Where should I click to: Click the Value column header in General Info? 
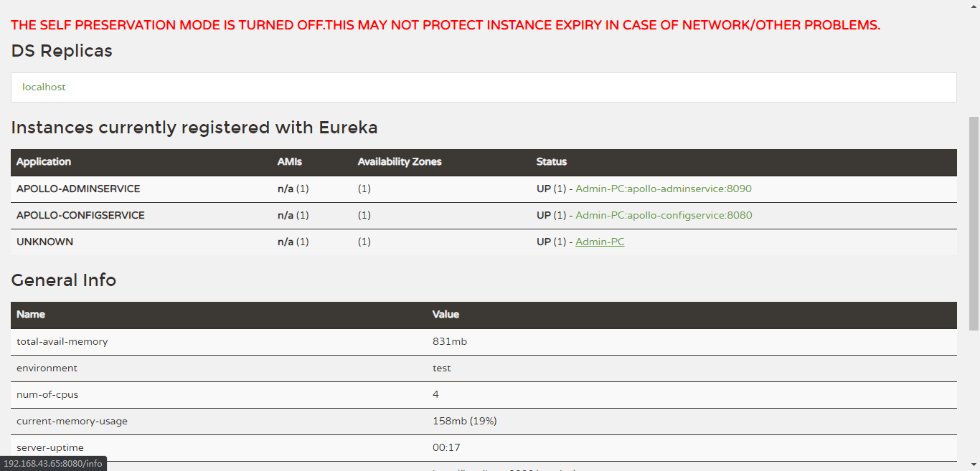(x=446, y=315)
